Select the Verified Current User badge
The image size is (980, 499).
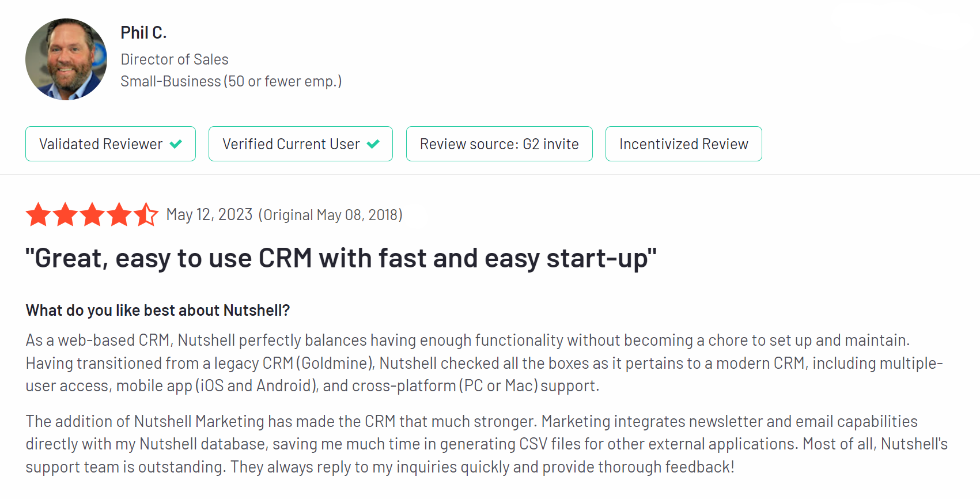pos(301,144)
